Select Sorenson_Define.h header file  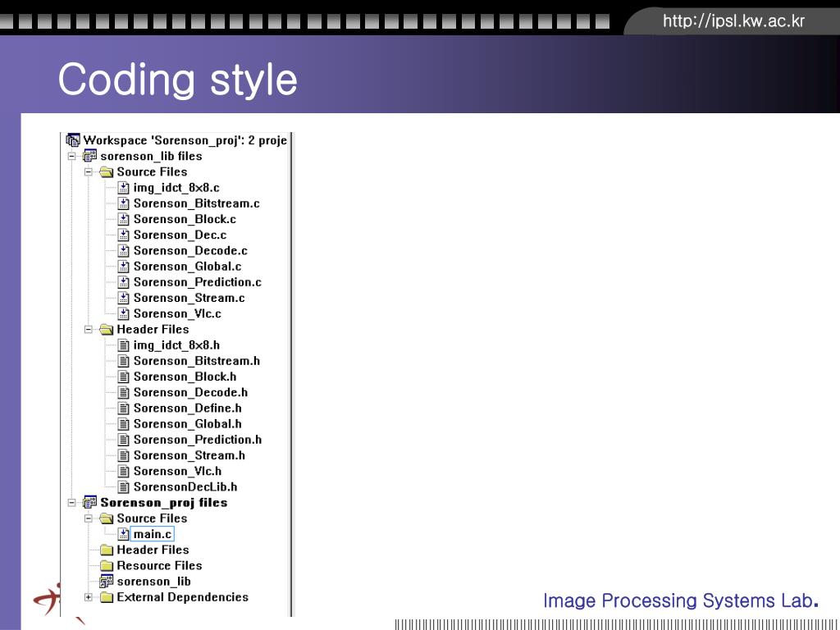(x=188, y=409)
